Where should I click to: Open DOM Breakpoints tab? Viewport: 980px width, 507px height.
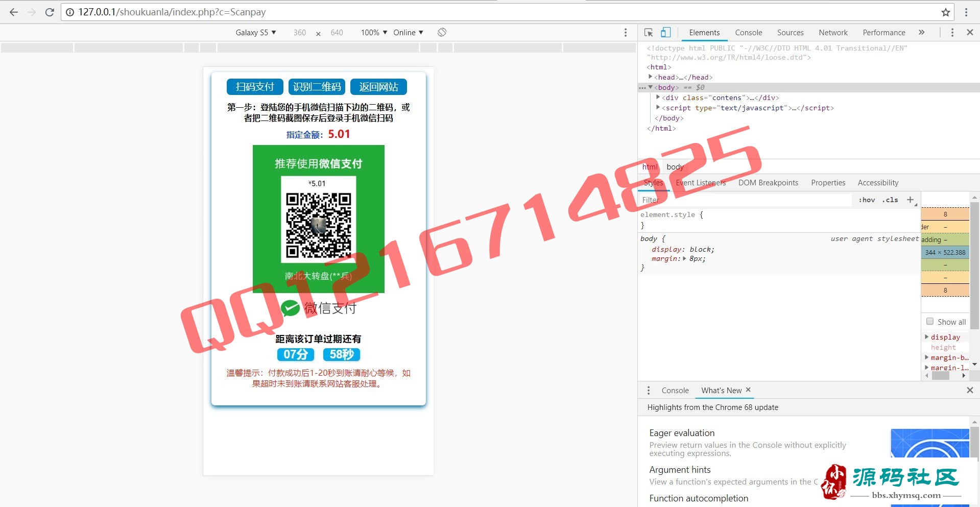[768, 183]
